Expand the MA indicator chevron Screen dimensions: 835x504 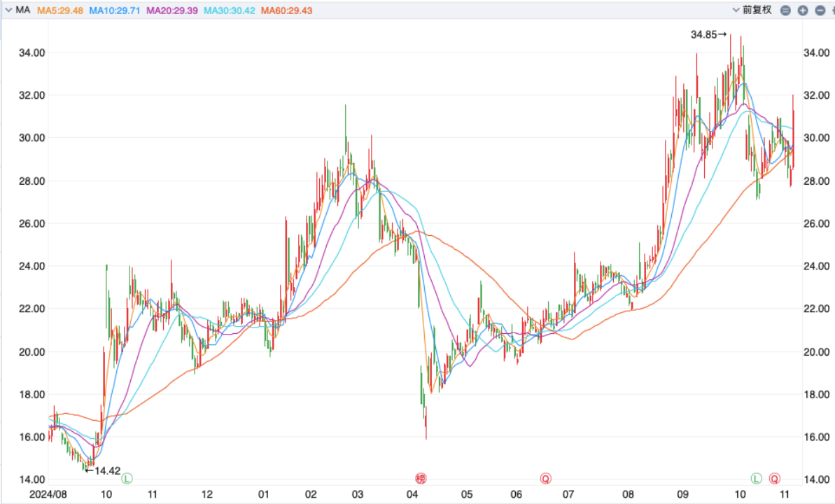pyautogui.click(x=8, y=10)
